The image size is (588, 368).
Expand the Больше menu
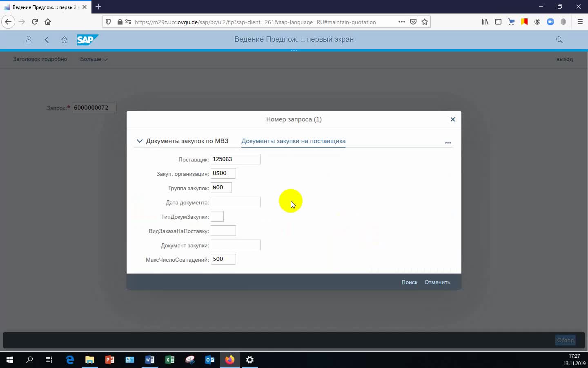tap(94, 59)
